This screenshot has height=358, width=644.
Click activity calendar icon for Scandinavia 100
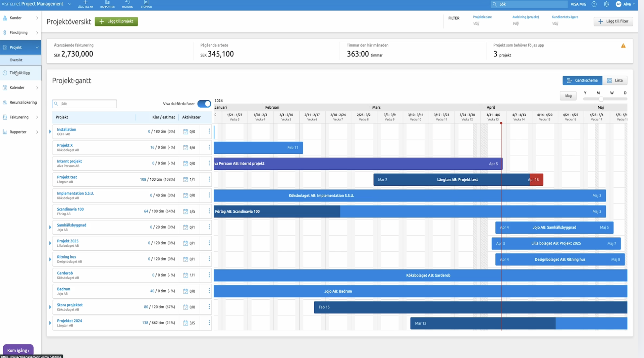[185, 211]
